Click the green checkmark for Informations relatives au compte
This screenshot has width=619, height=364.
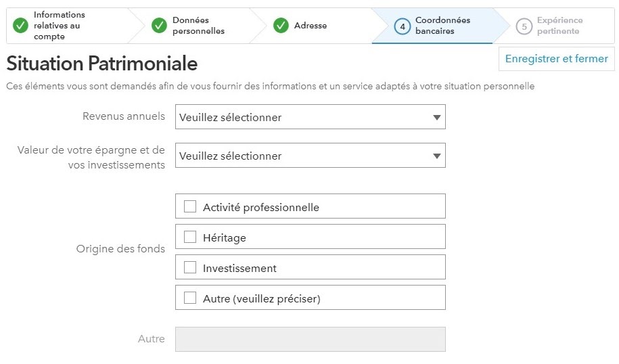click(20, 26)
